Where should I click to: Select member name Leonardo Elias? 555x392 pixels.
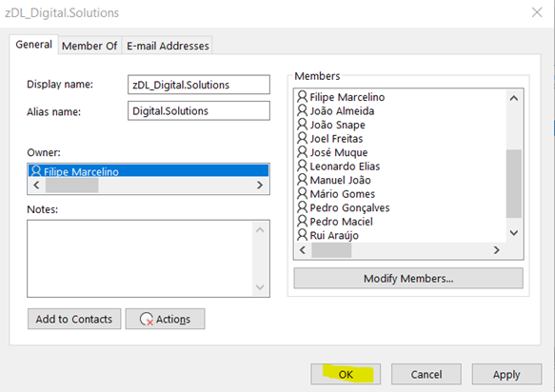tap(345, 167)
